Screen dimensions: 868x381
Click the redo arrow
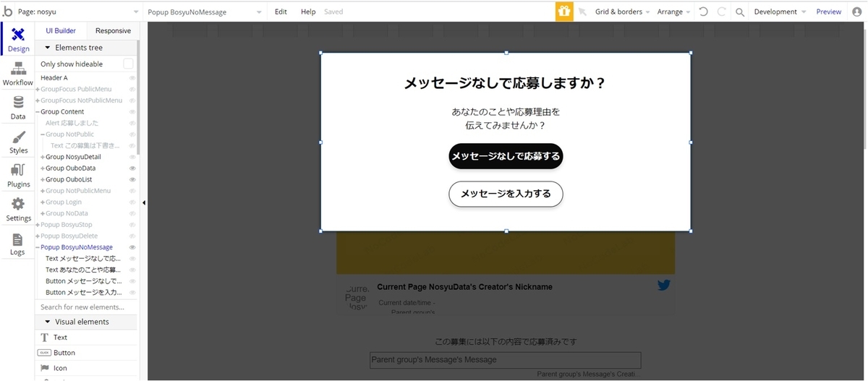721,12
